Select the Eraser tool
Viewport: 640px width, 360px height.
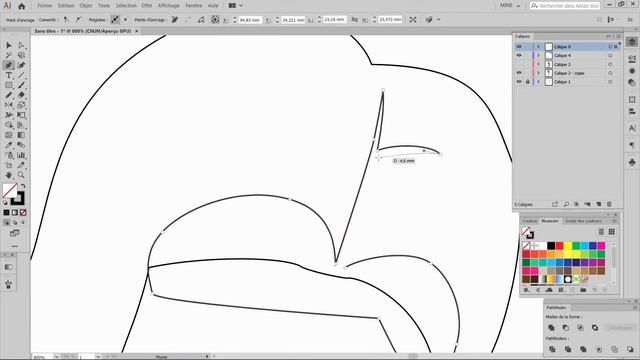click(21, 95)
